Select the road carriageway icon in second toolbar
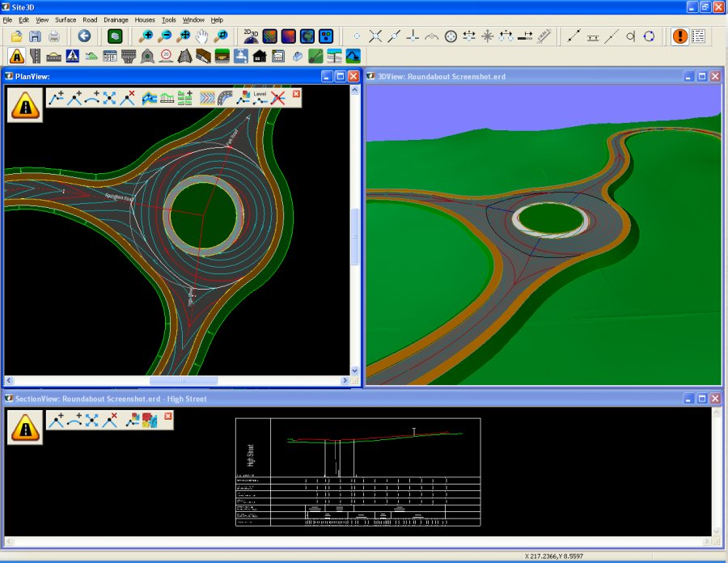Viewport: 728px width, 563px height. [36, 56]
